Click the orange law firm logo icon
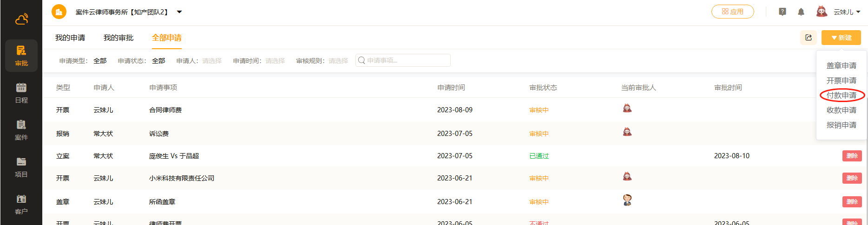The width and height of the screenshot is (868, 225). pyautogui.click(x=59, y=12)
